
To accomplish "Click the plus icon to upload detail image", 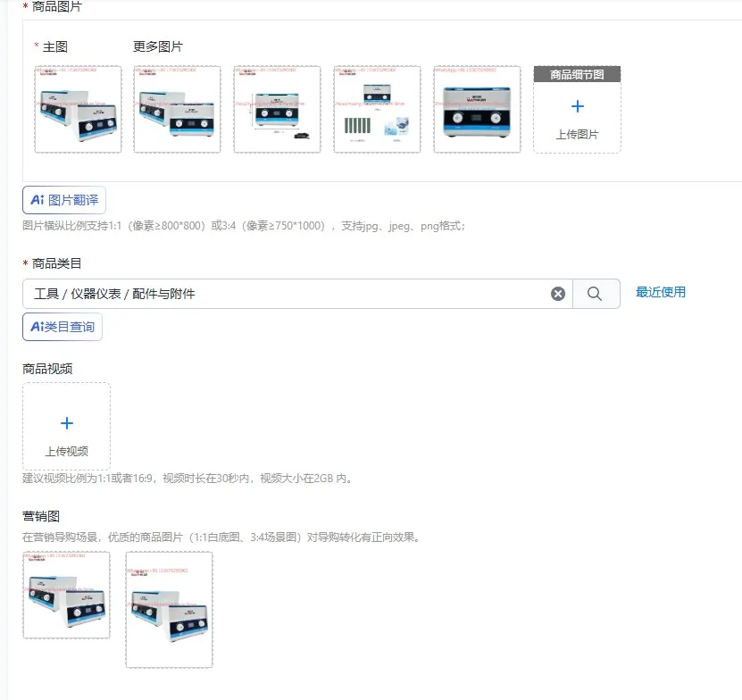I will coord(578,106).
